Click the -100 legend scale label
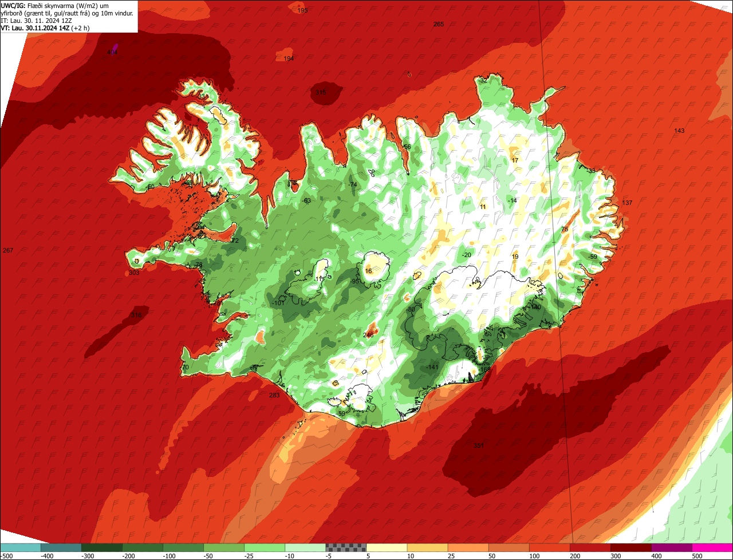 point(170,556)
